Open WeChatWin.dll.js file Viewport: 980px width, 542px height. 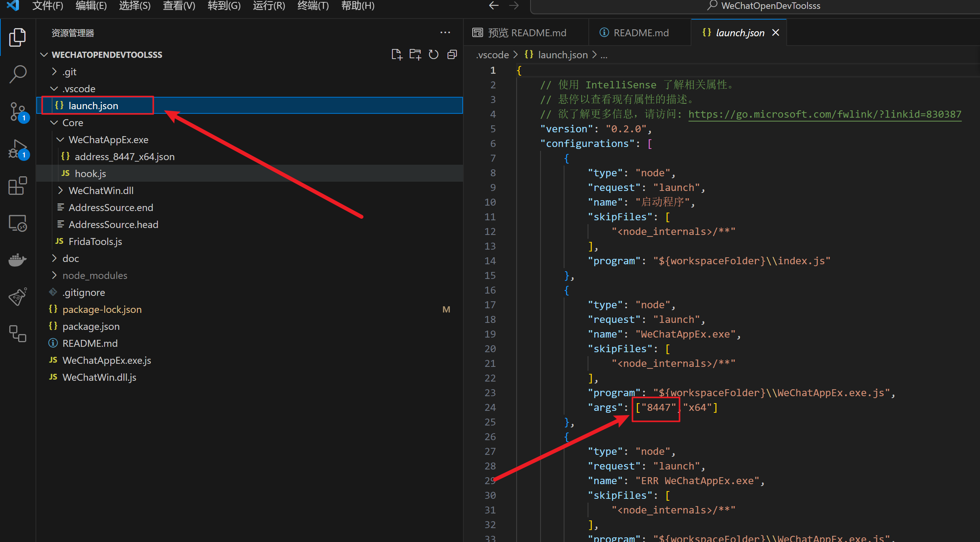[250, 377]
